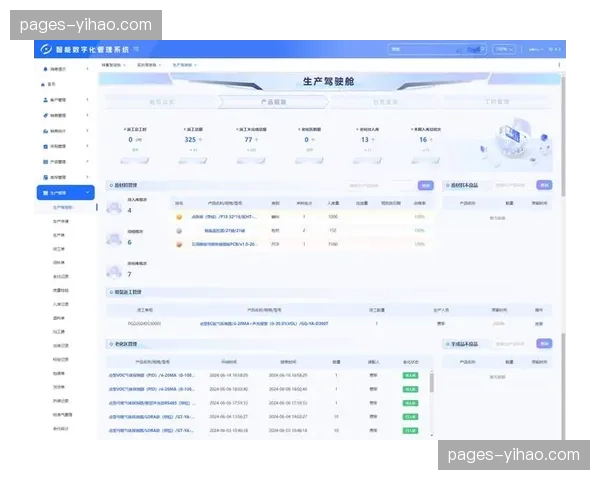Click icon of blue highlighted production menu

click(x=45, y=193)
